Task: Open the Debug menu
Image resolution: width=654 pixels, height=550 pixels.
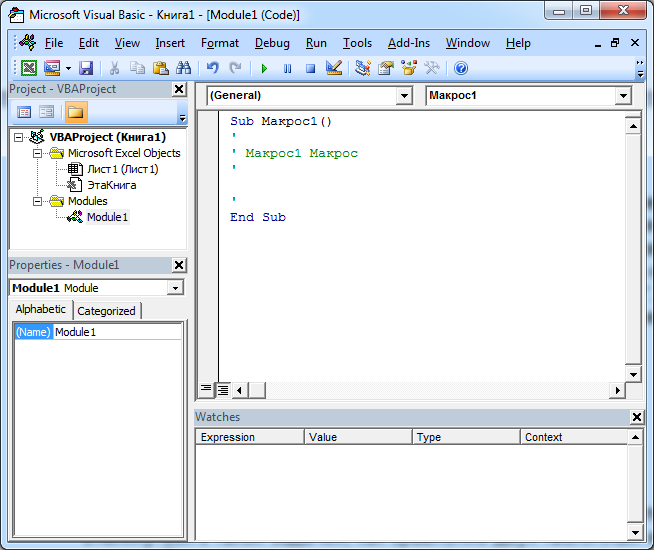Action: [x=272, y=43]
